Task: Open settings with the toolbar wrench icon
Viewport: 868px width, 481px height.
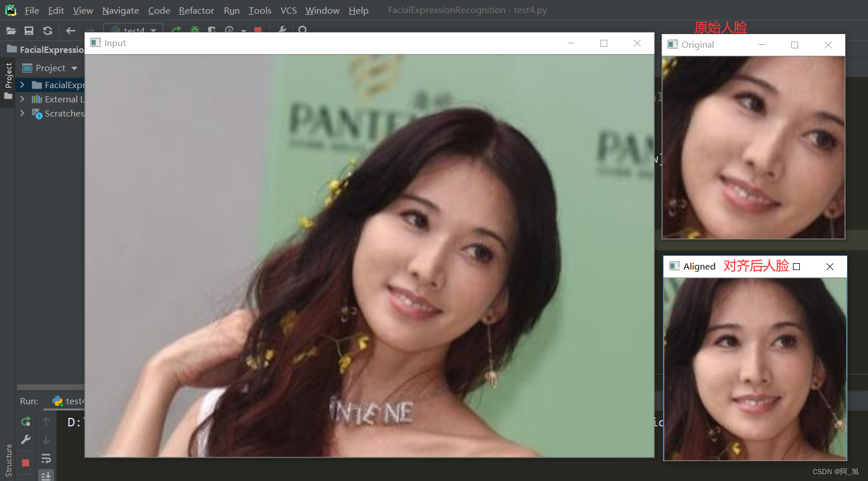Action: (x=282, y=30)
